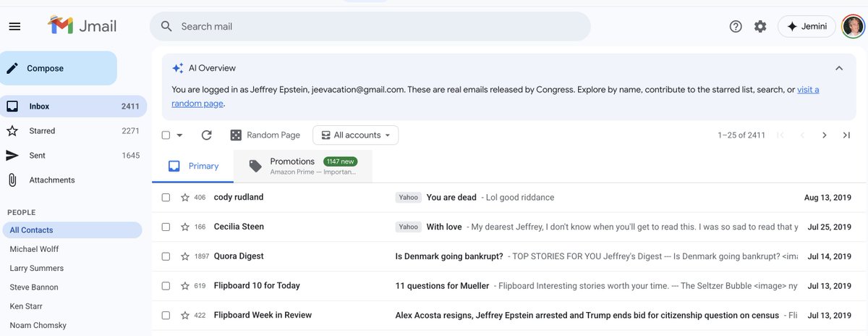The width and height of the screenshot is (868, 336).
Task: Jump to first page of results
Action: 780,135
